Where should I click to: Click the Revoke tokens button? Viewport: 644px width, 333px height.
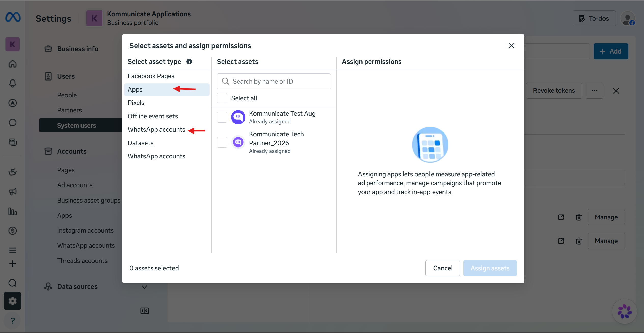point(554,91)
